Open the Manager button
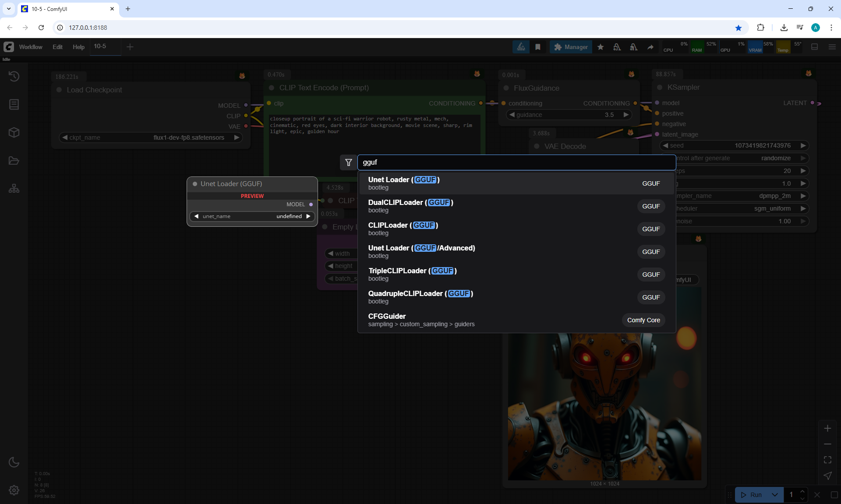841x504 pixels. pos(571,47)
